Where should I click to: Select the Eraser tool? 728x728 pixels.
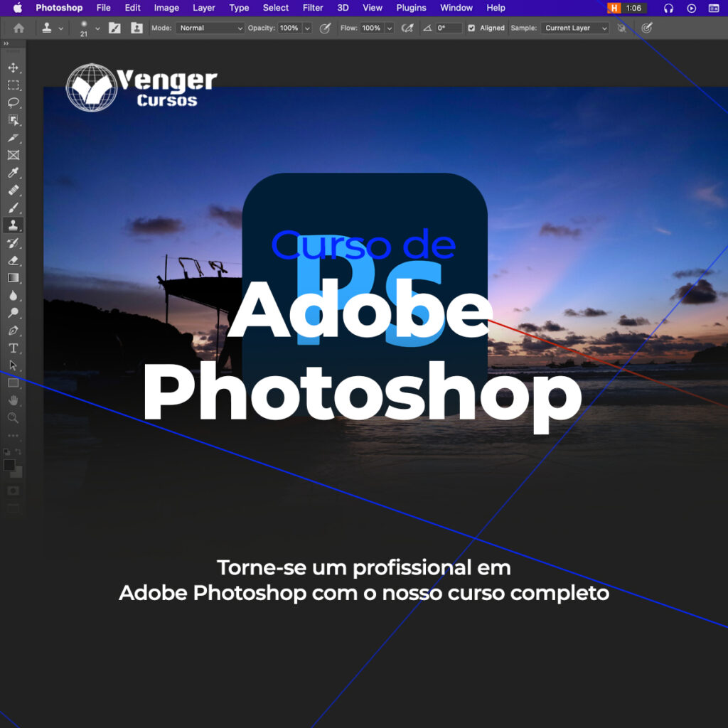pos(13,260)
